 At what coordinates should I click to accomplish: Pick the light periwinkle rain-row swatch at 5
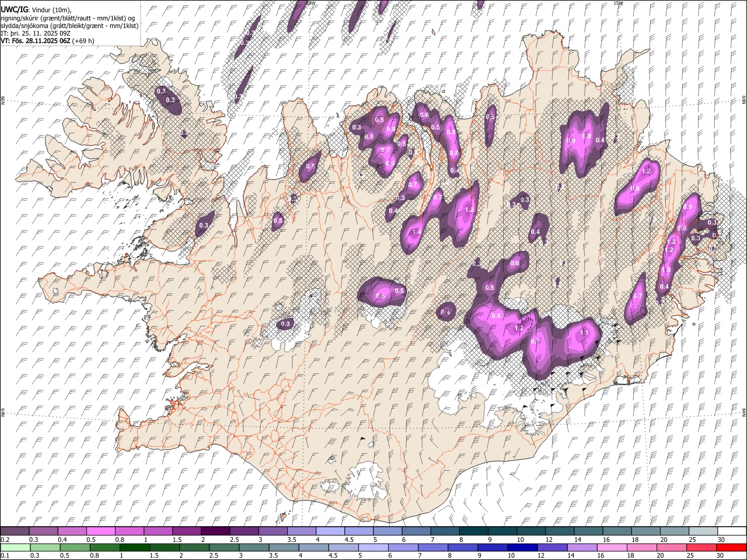tap(373, 548)
